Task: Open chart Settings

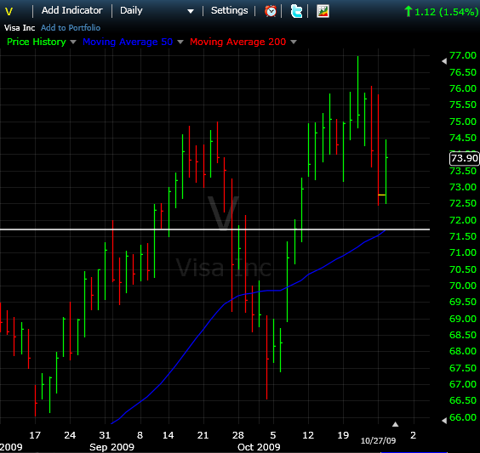Action: [229, 11]
